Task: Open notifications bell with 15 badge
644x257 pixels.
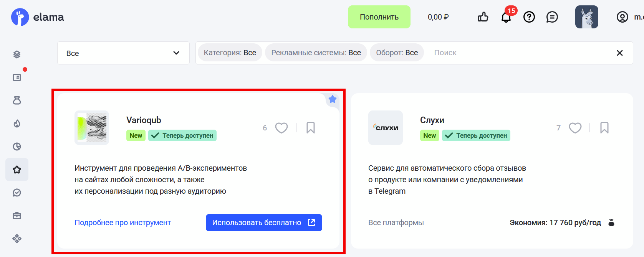Action: (x=506, y=17)
